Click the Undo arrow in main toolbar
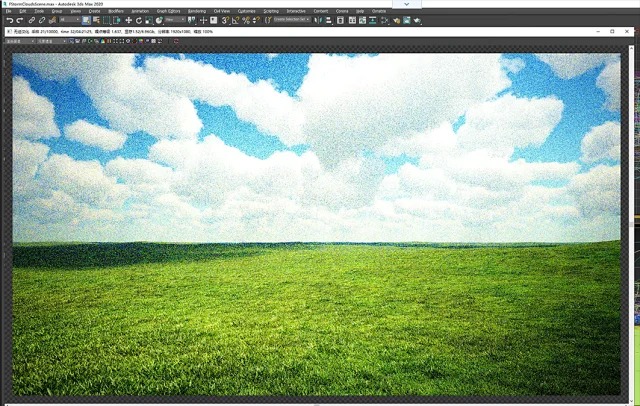 pos(9,20)
